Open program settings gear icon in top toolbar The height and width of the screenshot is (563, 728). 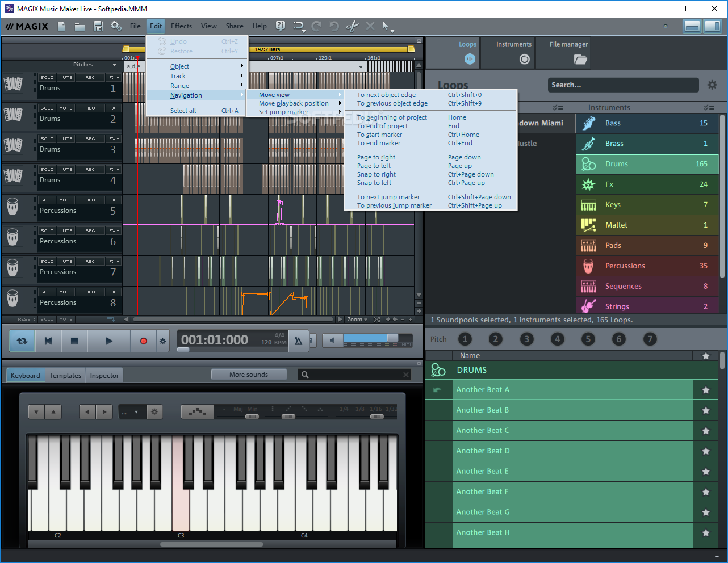tap(116, 26)
